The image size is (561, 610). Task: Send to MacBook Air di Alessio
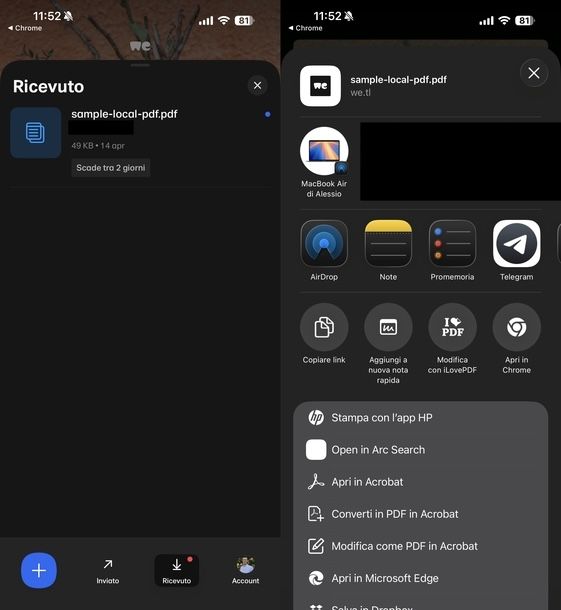324,162
